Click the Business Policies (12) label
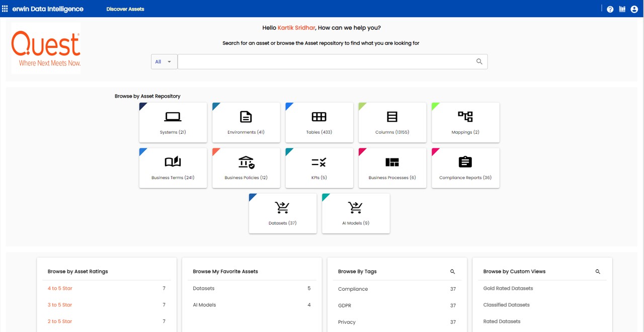Screen dimensions: 644x332 246,178
